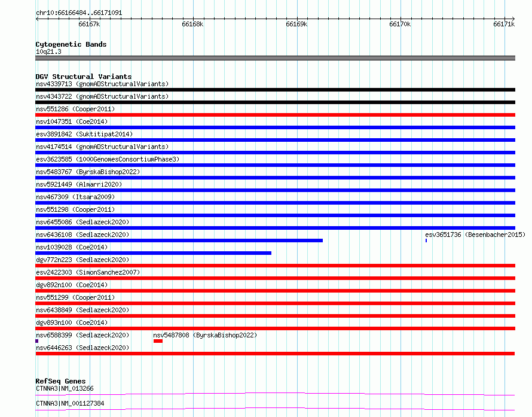Click the blue nsv1047351 variant bar
Screen dimensions: 532x417
(275, 127)
